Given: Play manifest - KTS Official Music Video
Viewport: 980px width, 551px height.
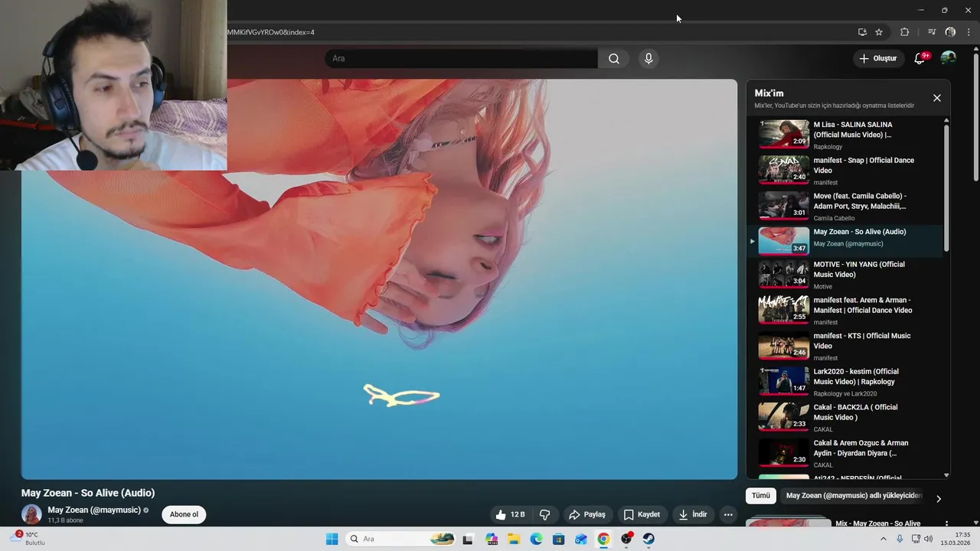Looking at the screenshot, I should tap(845, 347).
